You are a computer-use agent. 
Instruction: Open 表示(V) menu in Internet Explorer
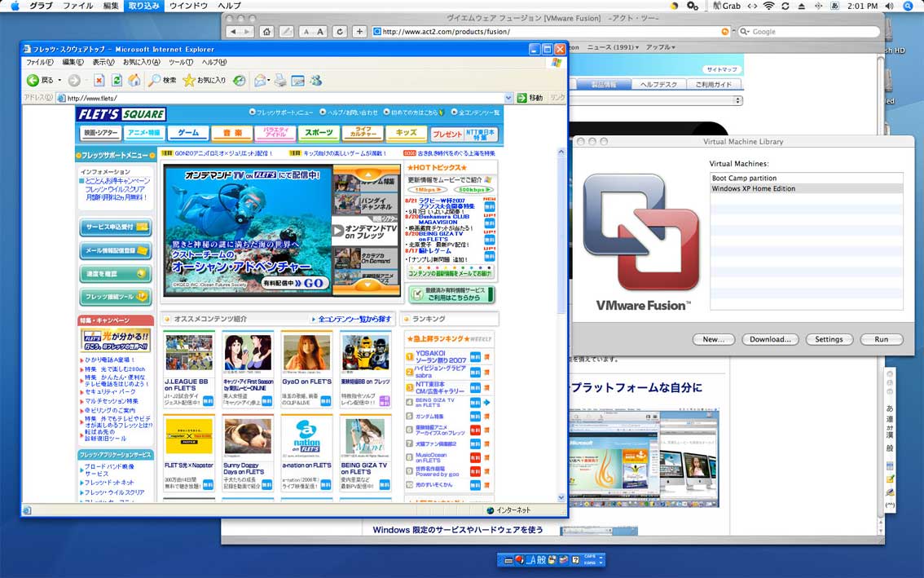(103, 62)
